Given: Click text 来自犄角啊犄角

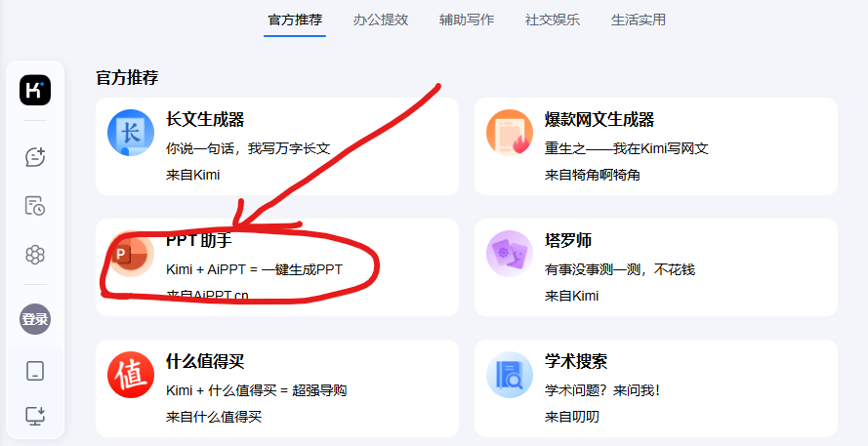Looking at the screenshot, I should 593,175.
